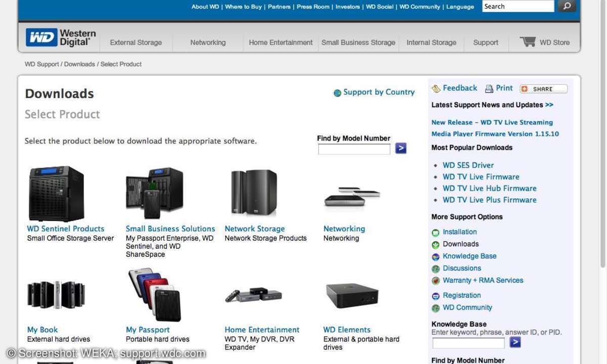Click the Print printer icon
The width and height of the screenshot is (607, 364).
tap(489, 89)
